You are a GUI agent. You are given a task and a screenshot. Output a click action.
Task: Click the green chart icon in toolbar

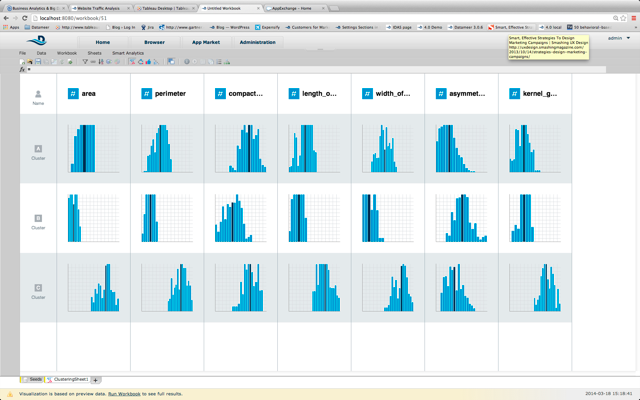(x=227, y=62)
